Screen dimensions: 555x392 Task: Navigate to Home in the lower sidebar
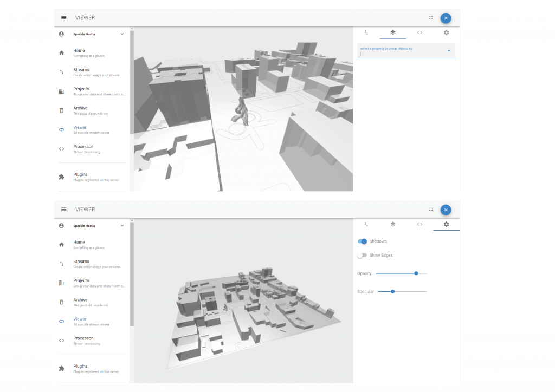pyautogui.click(x=79, y=244)
